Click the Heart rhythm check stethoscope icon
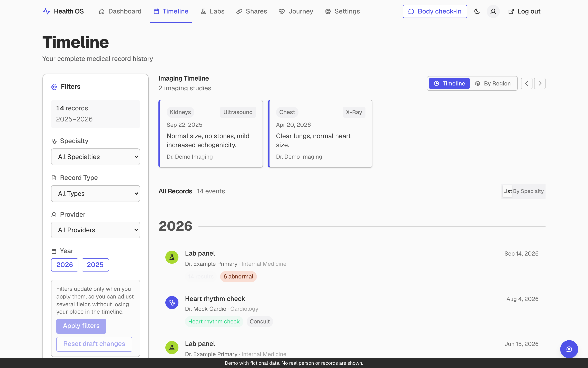 [172, 303]
